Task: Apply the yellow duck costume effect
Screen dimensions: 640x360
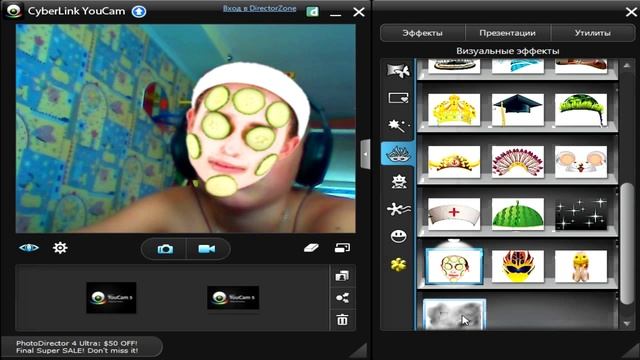Action: pos(581,266)
